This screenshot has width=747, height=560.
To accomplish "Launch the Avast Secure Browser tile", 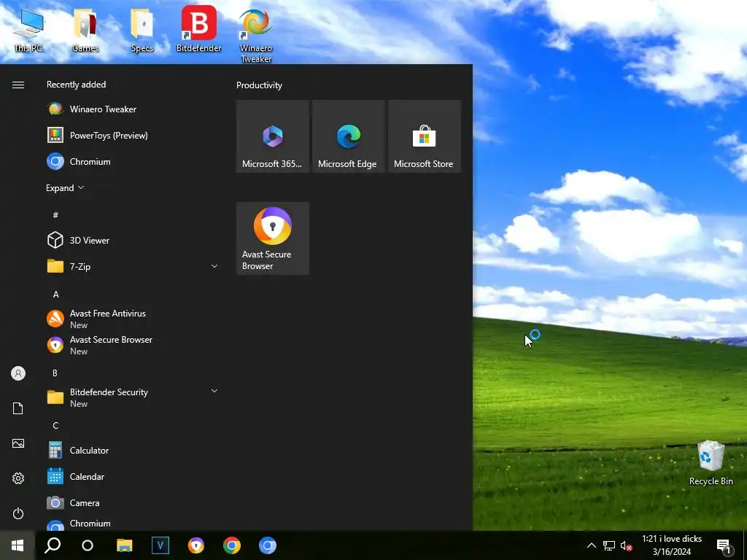I will (x=273, y=238).
